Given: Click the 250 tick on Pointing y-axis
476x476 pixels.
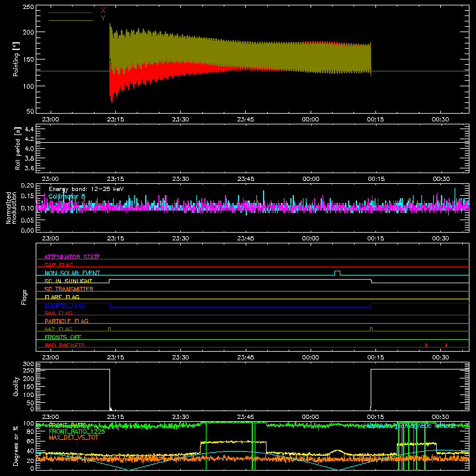Looking at the screenshot, I should coord(29,7).
